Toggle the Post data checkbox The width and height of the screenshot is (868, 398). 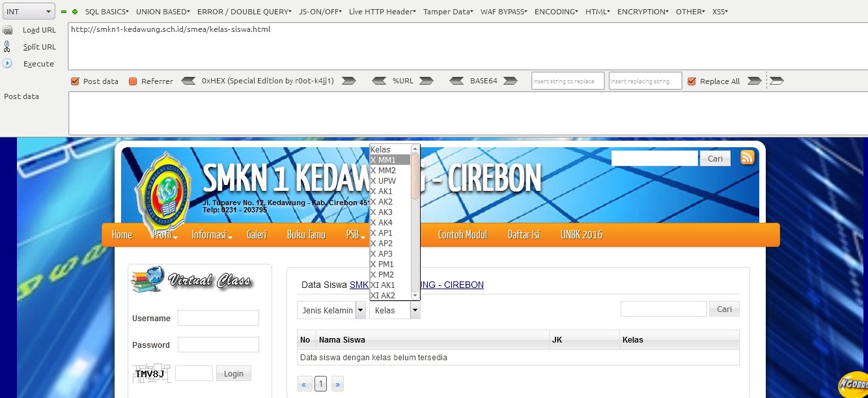75,81
